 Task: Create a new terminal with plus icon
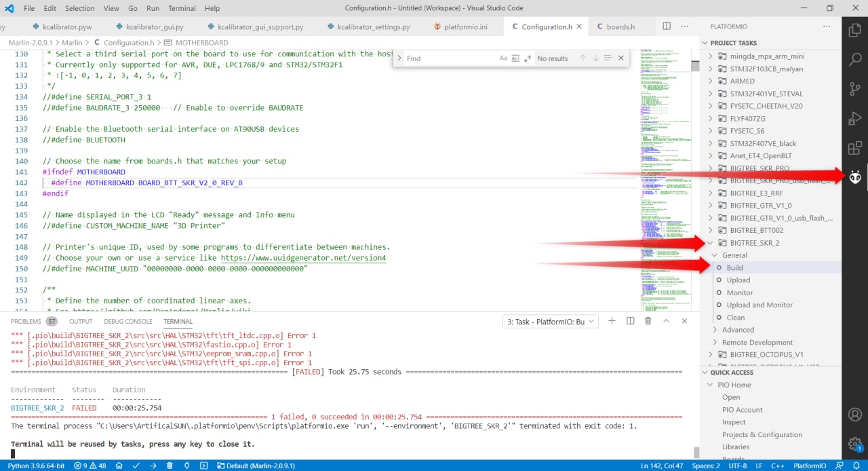click(x=612, y=321)
